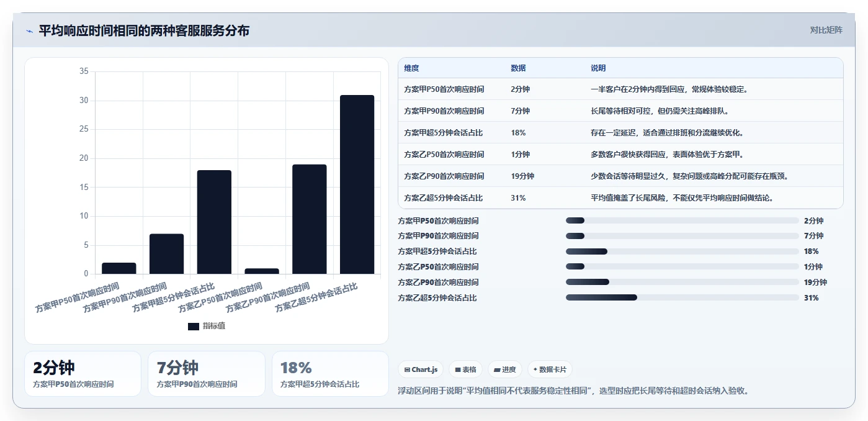The image size is (868, 421).
Task: Click table cell 方案乙超5分钟会话占比
Action: point(443,198)
